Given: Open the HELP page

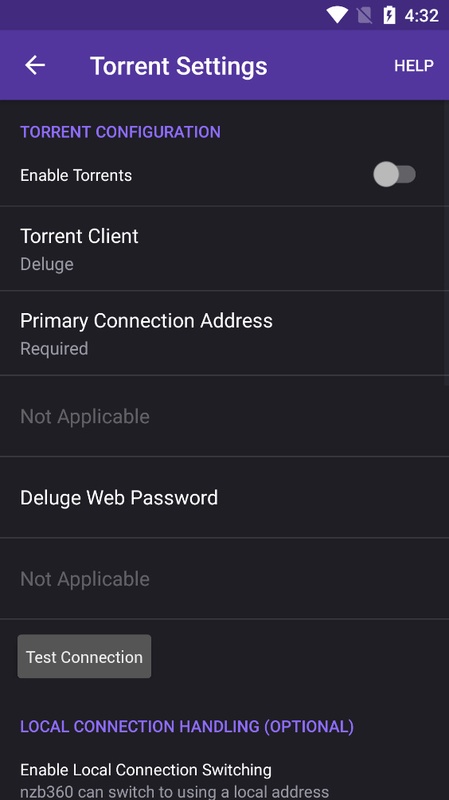Looking at the screenshot, I should click(414, 65).
